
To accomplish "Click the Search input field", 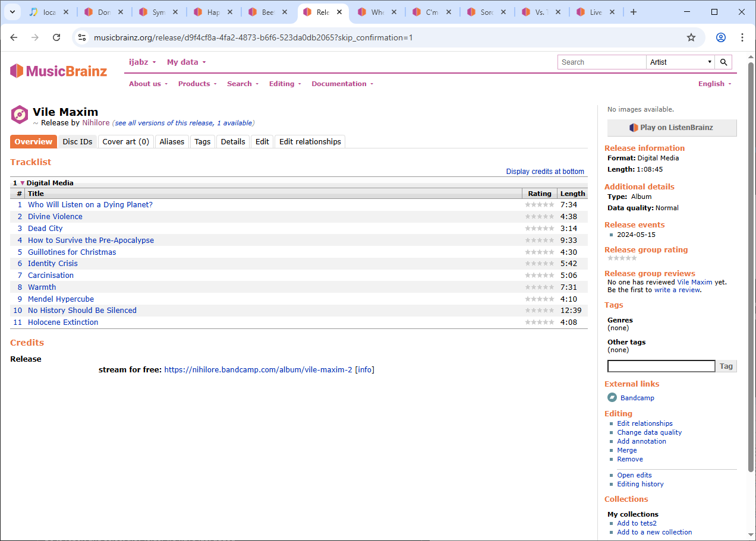I will tap(602, 62).
